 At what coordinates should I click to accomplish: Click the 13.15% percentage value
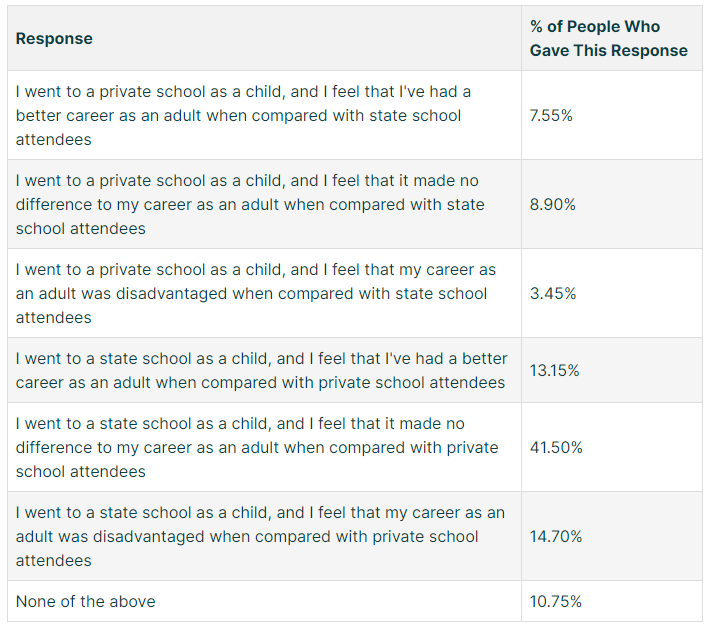[554, 370]
